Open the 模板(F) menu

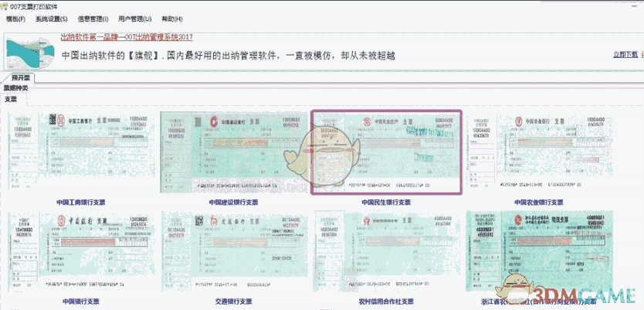tap(15, 19)
